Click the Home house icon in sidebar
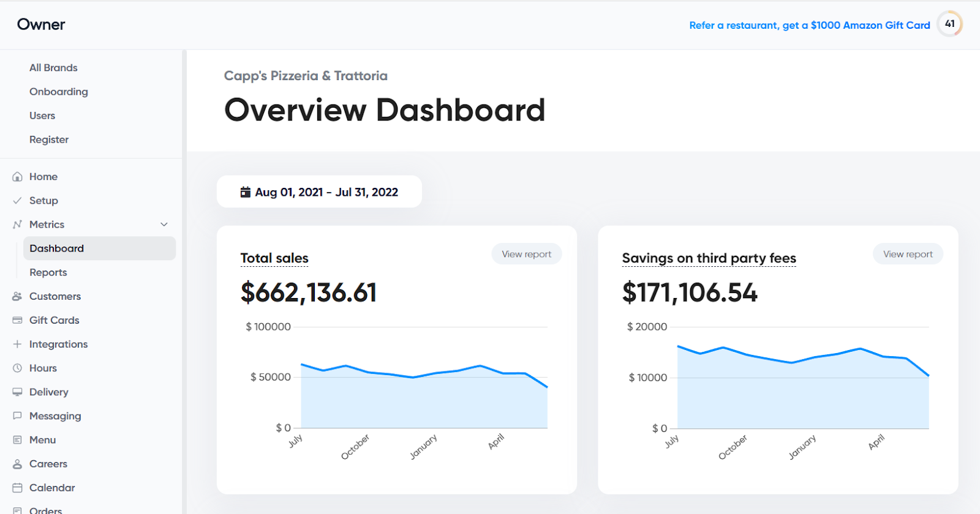 pyautogui.click(x=17, y=177)
